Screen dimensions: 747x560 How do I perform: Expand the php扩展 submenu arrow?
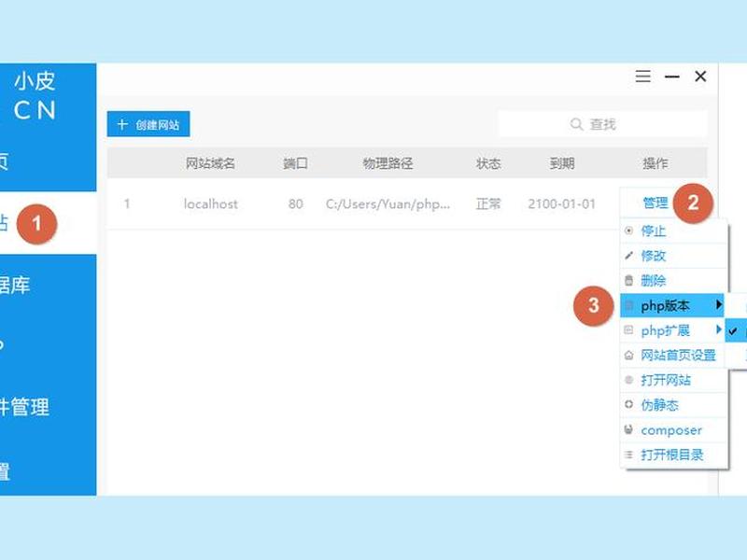click(718, 329)
